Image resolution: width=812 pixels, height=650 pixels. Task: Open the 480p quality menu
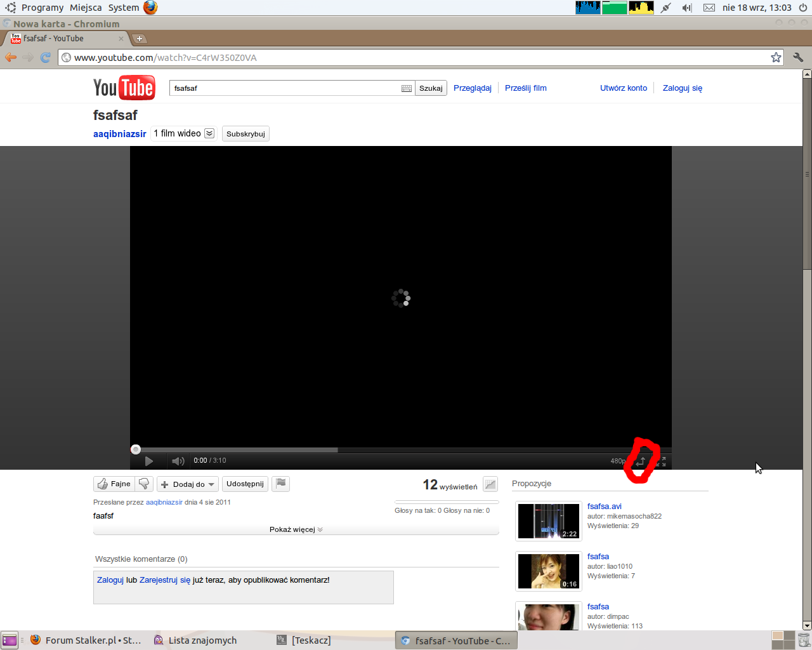pos(617,461)
